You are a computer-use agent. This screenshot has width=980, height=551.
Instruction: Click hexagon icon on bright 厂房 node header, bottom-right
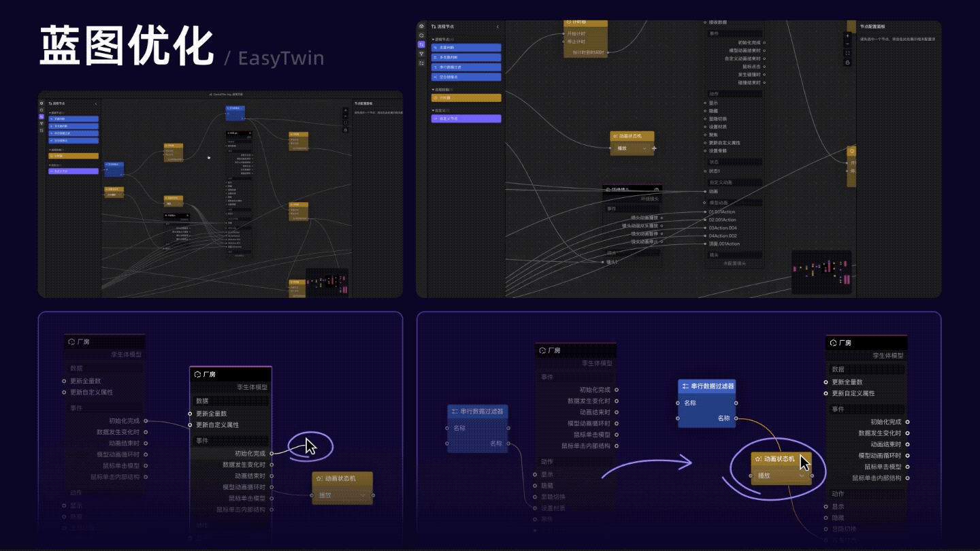[834, 343]
